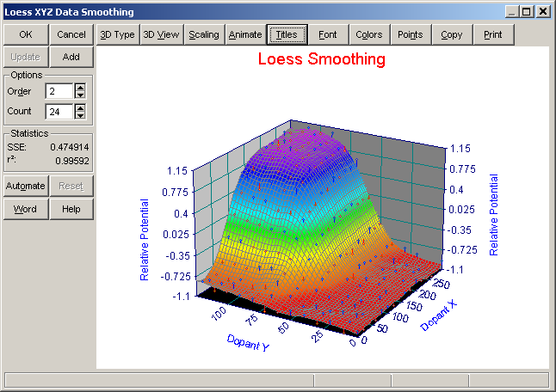Image resolution: width=556 pixels, height=392 pixels.
Task: Open the 3D View settings
Action: click(x=161, y=34)
